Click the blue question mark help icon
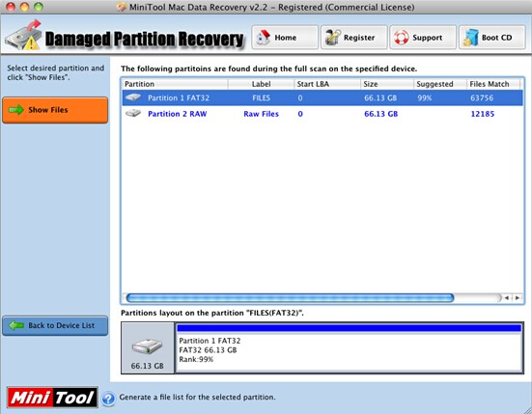The width and height of the screenshot is (532, 414). pyautogui.click(x=108, y=399)
